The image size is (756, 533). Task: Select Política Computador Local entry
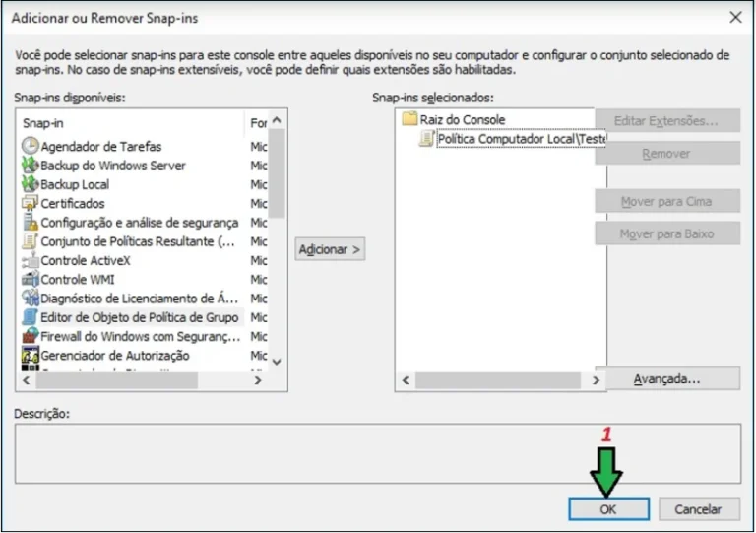[x=520, y=139]
